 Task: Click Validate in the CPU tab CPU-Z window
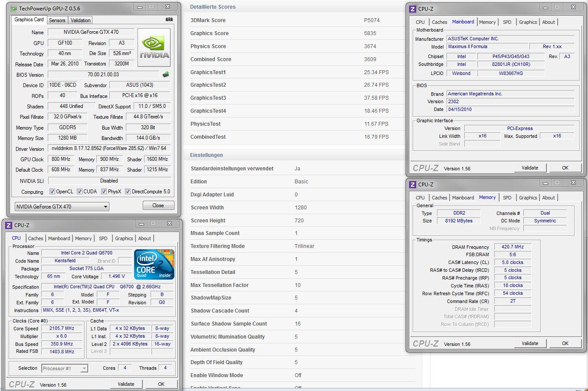click(x=126, y=384)
